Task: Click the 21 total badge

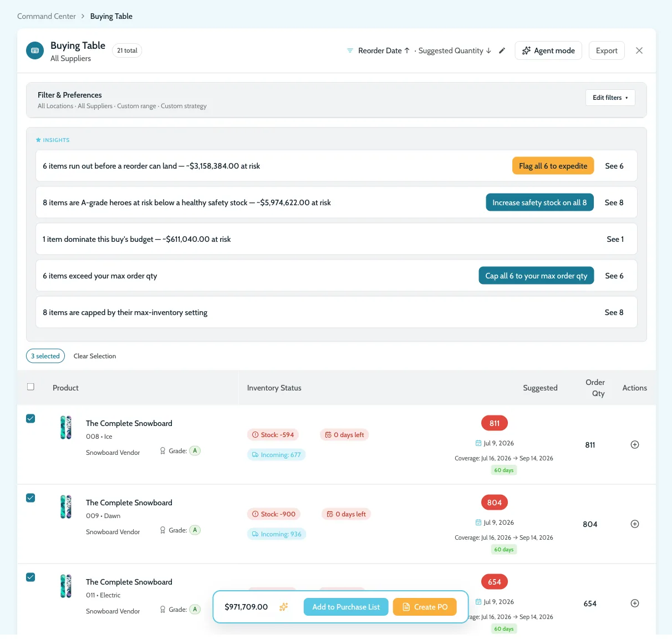Action: [127, 50]
